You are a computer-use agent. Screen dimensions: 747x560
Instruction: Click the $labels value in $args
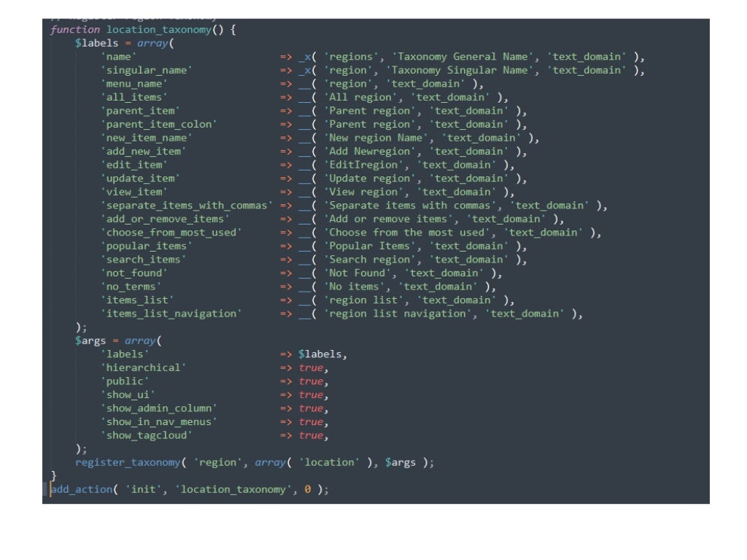320,354
